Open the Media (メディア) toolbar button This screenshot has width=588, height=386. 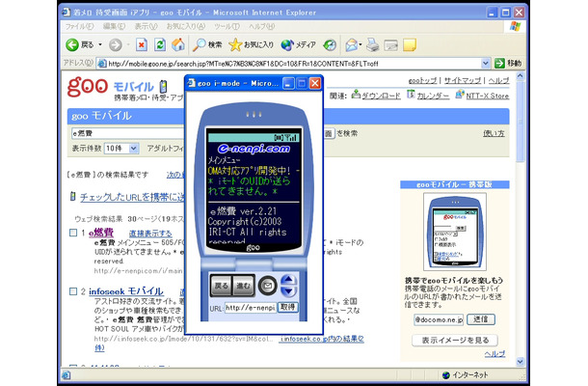pyautogui.click(x=299, y=45)
